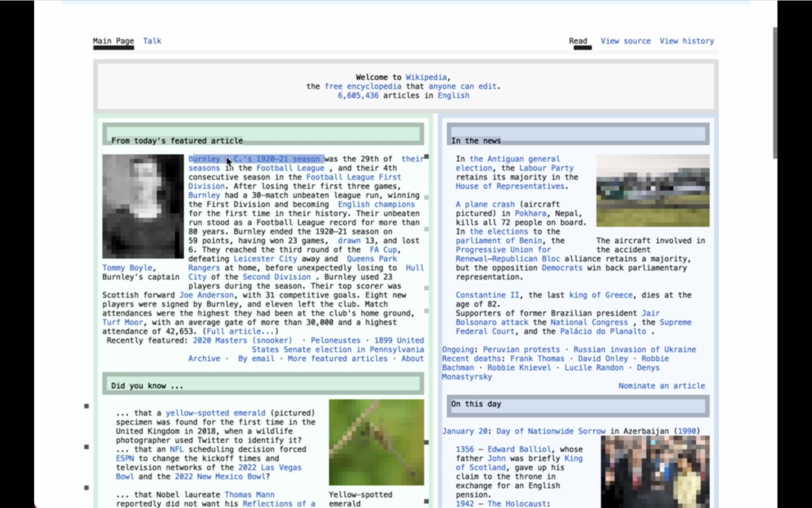Open Tommy Boyle portrait thumbnail

(143, 206)
